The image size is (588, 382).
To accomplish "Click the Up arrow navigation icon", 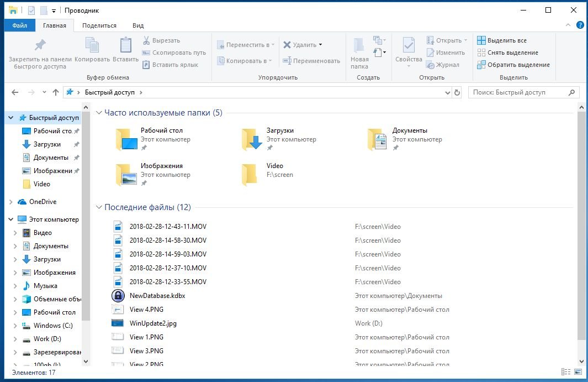I will click(x=55, y=92).
